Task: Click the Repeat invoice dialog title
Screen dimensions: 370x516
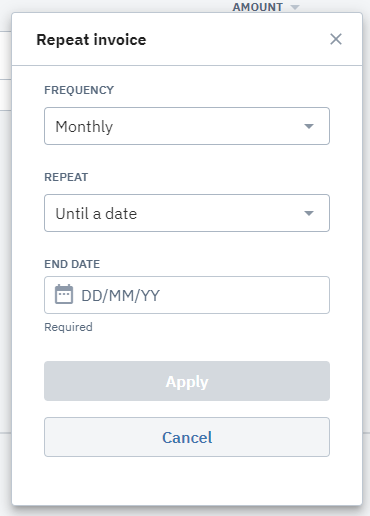Action: point(91,40)
